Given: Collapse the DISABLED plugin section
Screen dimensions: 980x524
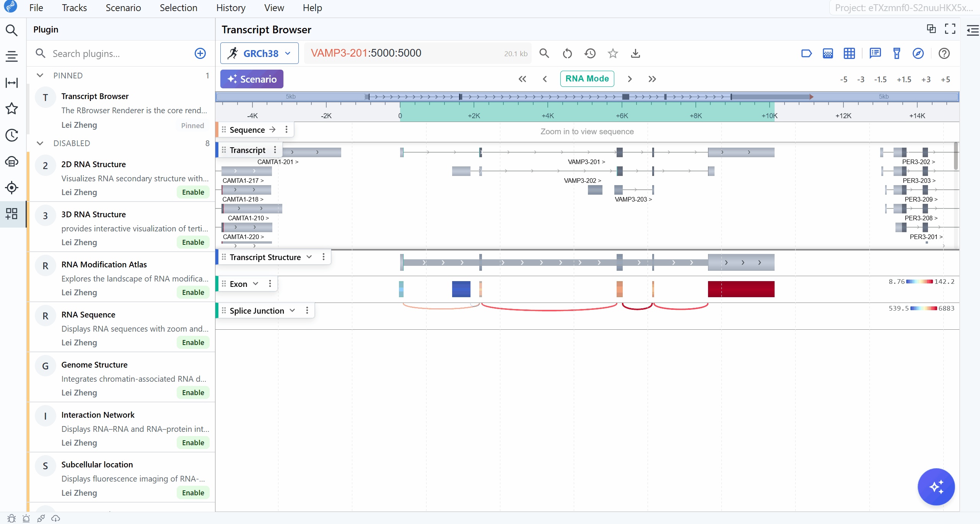Looking at the screenshot, I should click(40, 143).
